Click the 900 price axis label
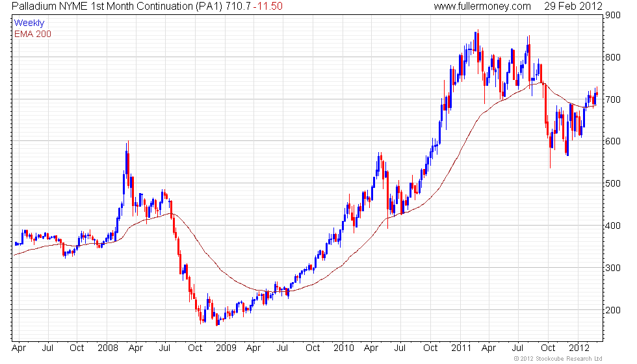The image size is (637, 364). click(612, 15)
